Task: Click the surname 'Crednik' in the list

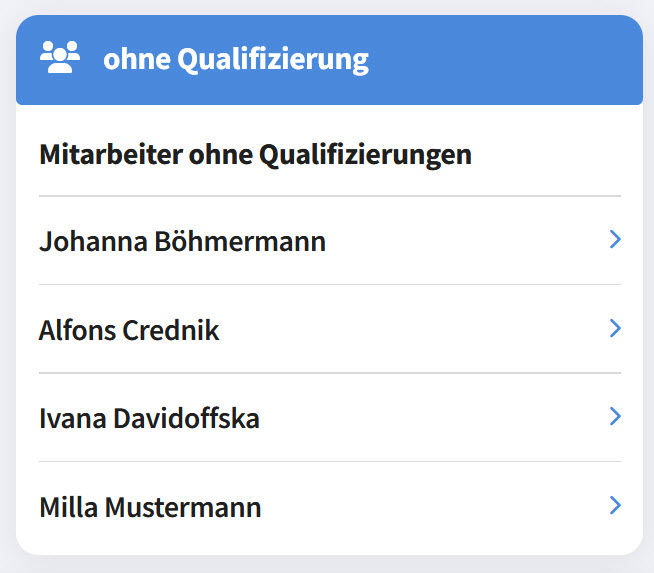Action: [x=171, y=330]
